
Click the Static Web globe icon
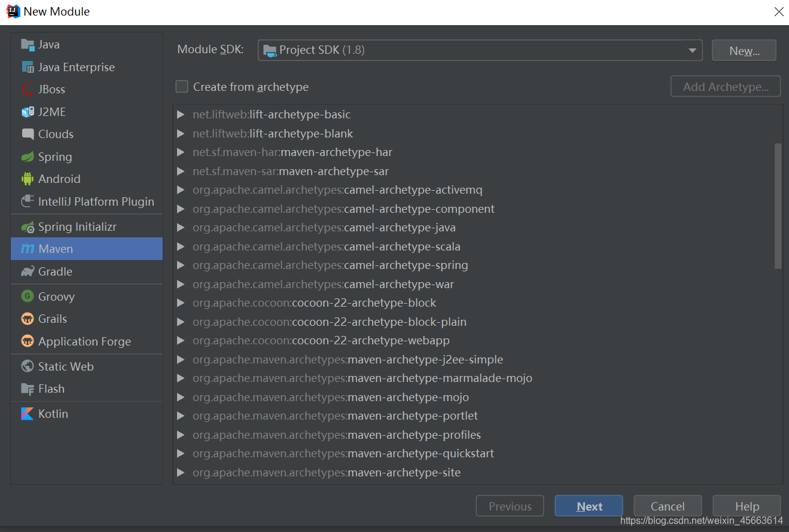28,366
